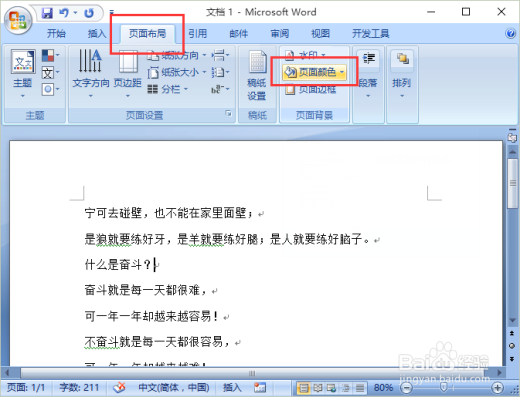Undo the last action
520x397 pixels.
[x=64, y=13]
